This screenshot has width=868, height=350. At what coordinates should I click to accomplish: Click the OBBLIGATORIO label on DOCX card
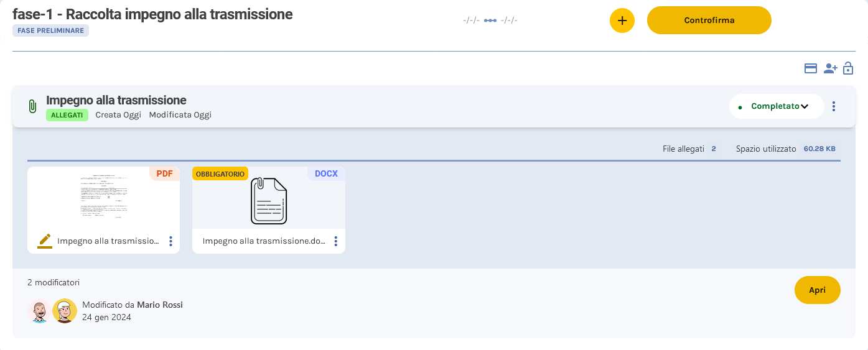click(x=220, y=173)
